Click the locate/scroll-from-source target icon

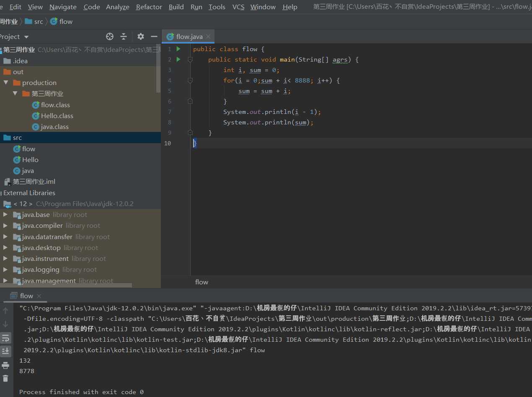click(110, 36)
